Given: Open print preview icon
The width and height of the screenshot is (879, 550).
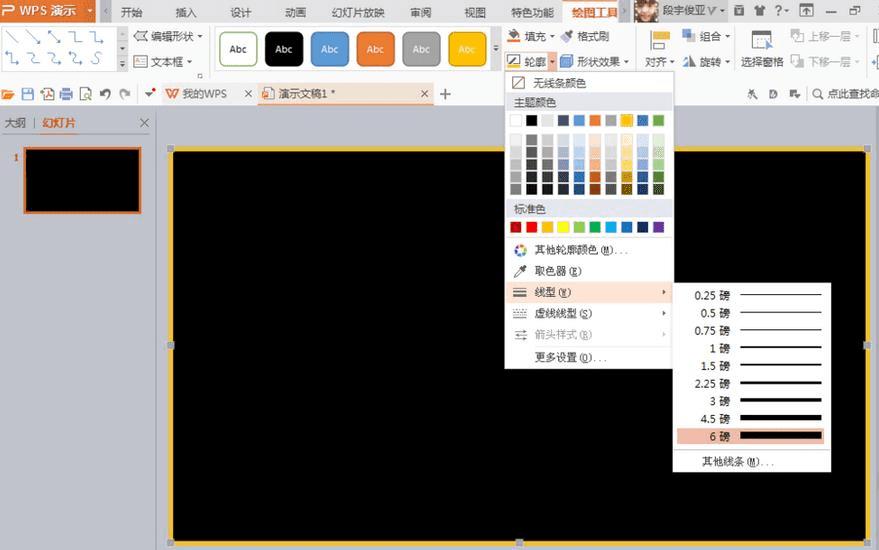Looking at the screenshot, I should 85,94.
